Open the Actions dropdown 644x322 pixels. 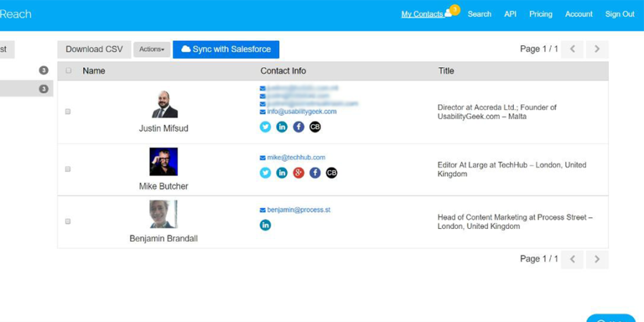152,49
